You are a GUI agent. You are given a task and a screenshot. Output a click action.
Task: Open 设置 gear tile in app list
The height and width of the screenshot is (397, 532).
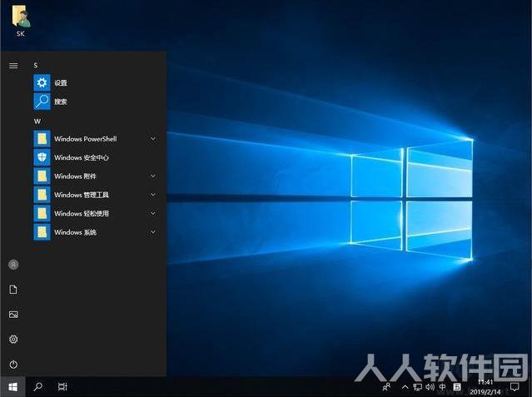[x=42, y=82]
